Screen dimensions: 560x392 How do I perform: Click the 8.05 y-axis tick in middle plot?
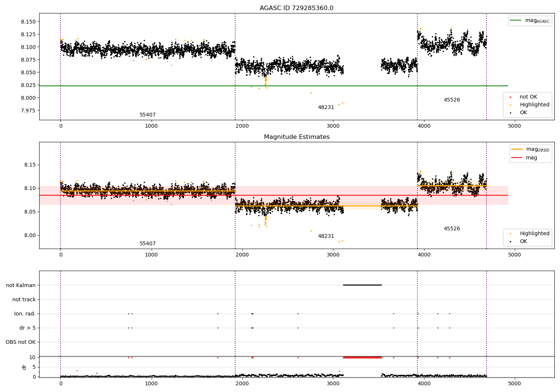(x=30, y=212)
